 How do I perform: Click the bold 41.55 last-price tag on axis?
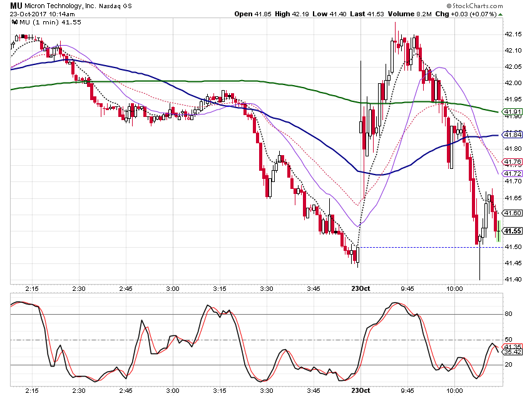(513, 231)
